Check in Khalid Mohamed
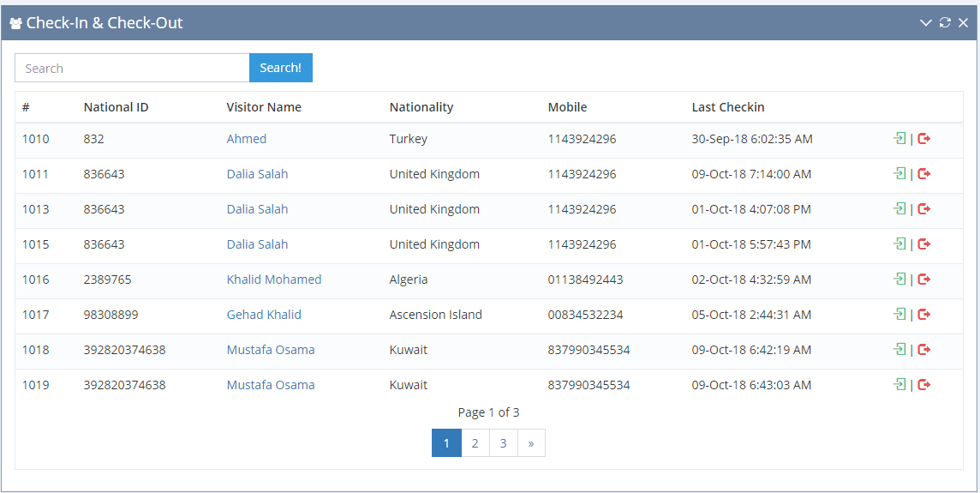The height and width of the screenshot is (493, 980). click(899, 280)
